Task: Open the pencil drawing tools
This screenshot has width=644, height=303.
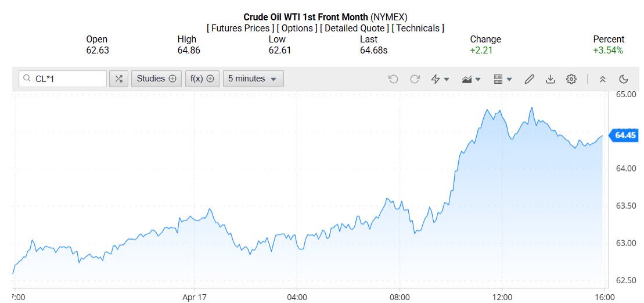Action: click(529, 79)
